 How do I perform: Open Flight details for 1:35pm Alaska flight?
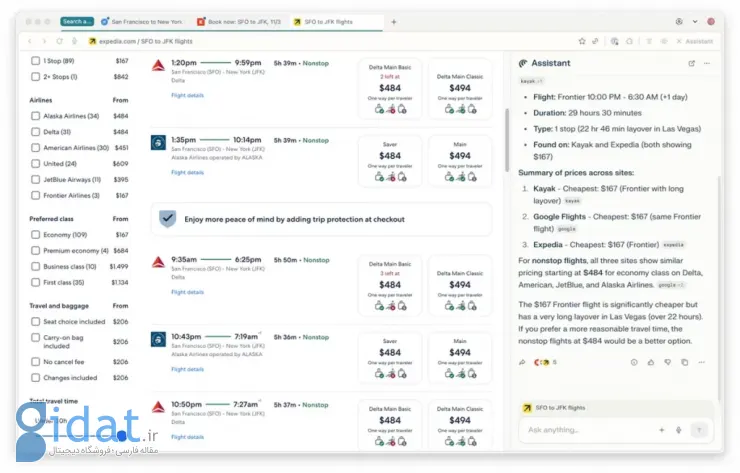pyautogui.click(x=187, y=172)
